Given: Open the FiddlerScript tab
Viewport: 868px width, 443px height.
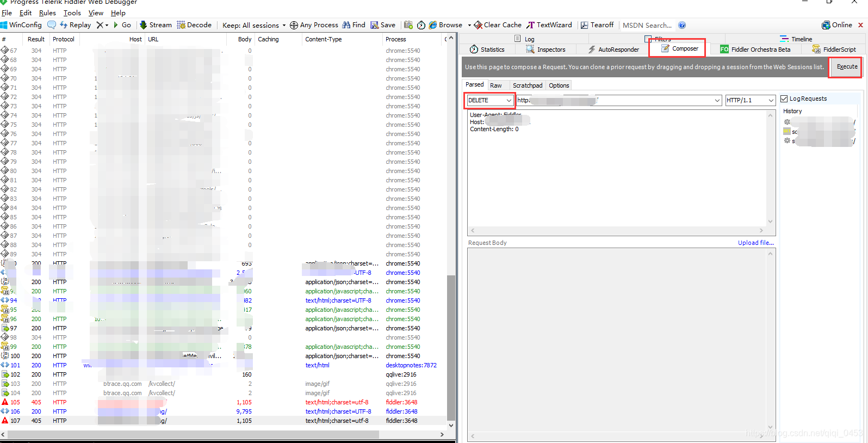Looking at the screenshot, I should click(834, 50).
